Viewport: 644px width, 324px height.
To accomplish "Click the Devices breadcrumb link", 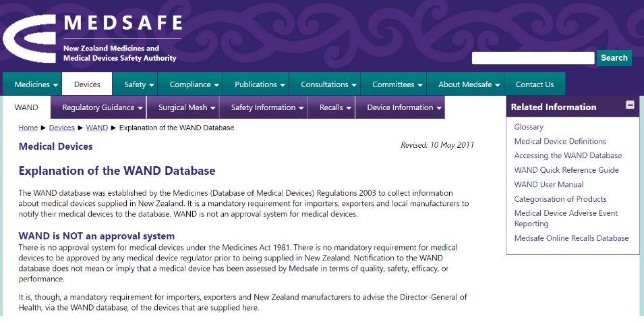I will (x=62, y=128).
